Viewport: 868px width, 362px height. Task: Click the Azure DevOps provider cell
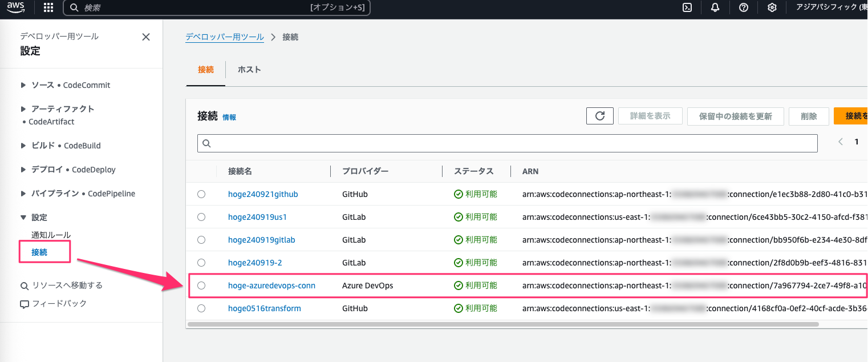tap(368, 285)
